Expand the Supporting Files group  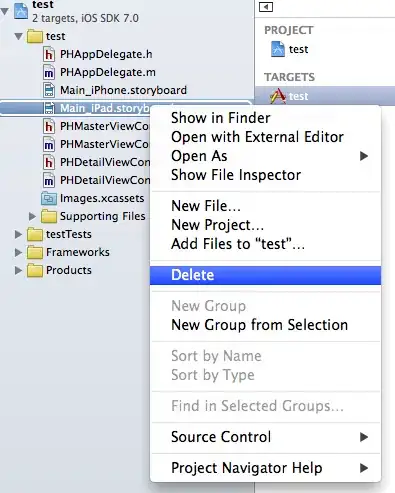point(32,216)
